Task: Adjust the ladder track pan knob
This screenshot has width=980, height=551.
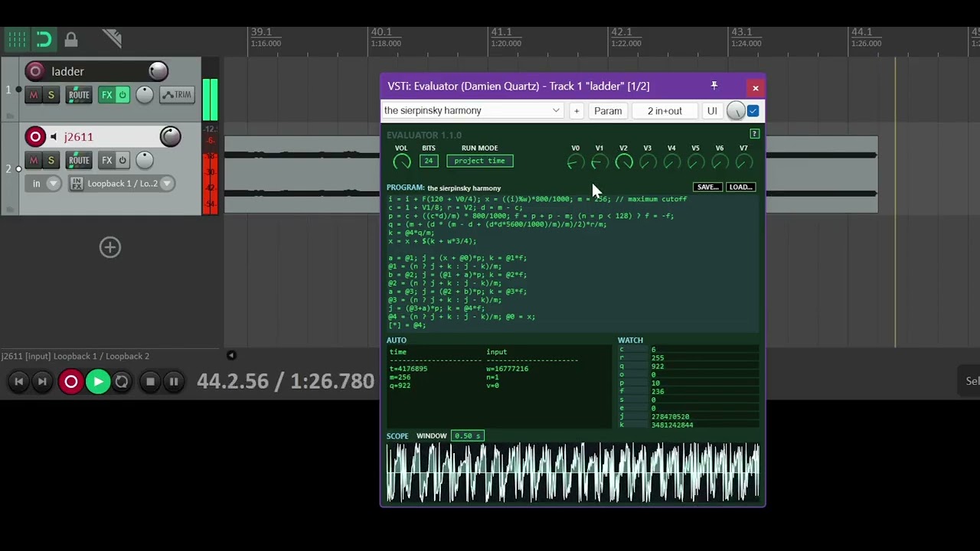Action: tap(144, 95)
